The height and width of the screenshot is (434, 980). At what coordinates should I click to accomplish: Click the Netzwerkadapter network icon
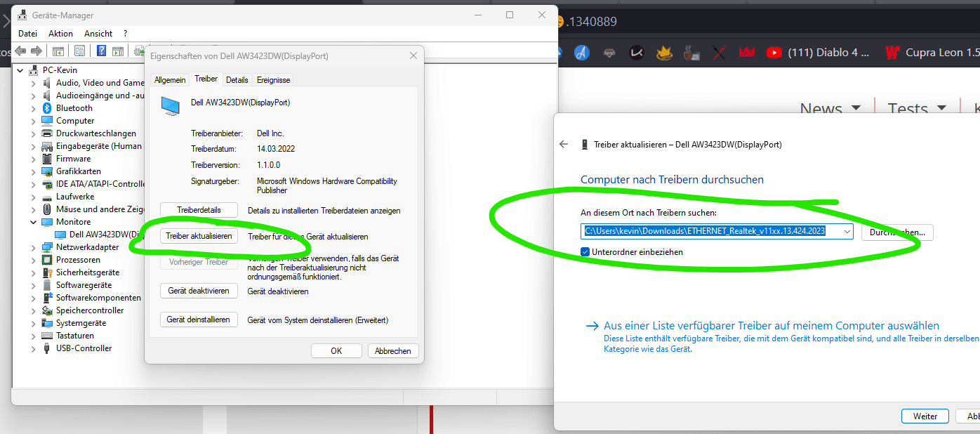pos(47,247)
